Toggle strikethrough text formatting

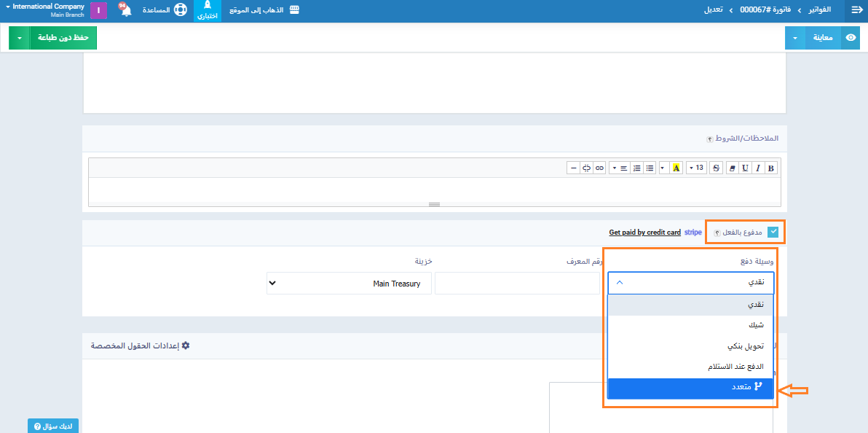tap(717, 168)
